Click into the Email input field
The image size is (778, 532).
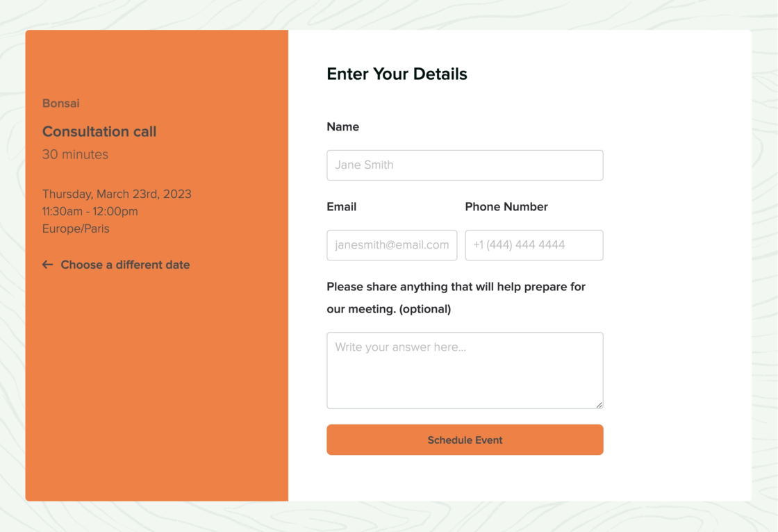tap(392, 245)
